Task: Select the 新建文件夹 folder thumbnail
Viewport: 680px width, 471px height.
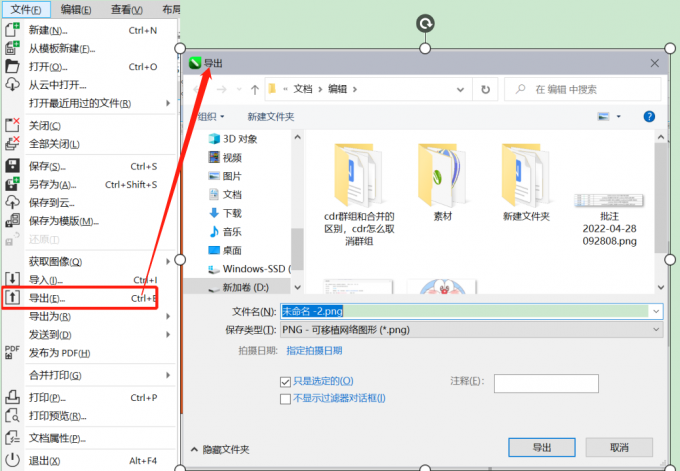Action: 526,183
